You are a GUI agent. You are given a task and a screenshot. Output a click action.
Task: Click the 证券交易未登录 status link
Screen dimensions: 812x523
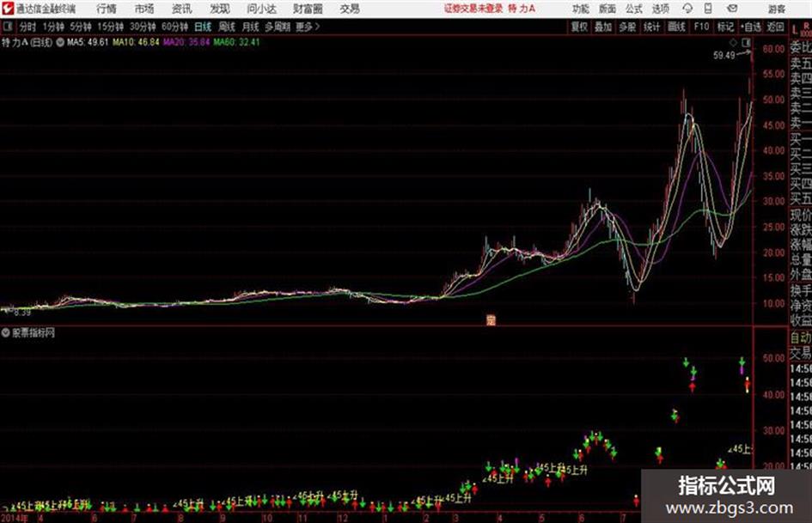[x=473, y=9]
